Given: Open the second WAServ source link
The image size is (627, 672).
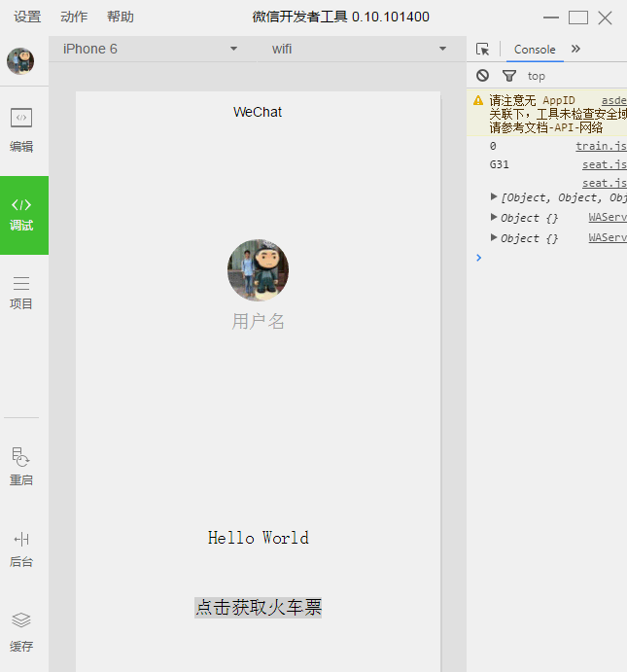Looking at the screenshot, I should pyautogui.click(x=608, y=237).
